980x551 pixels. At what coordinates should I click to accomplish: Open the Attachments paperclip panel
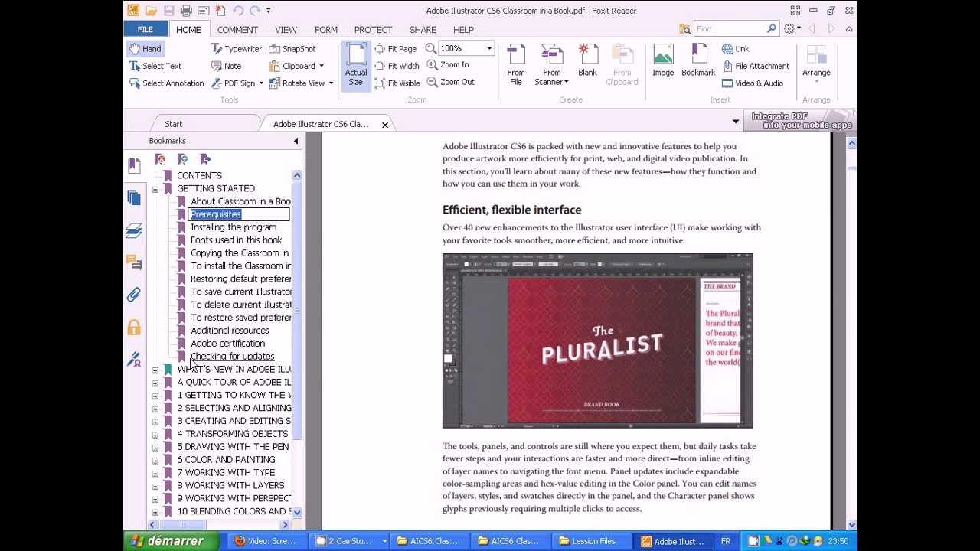point(134,295)
